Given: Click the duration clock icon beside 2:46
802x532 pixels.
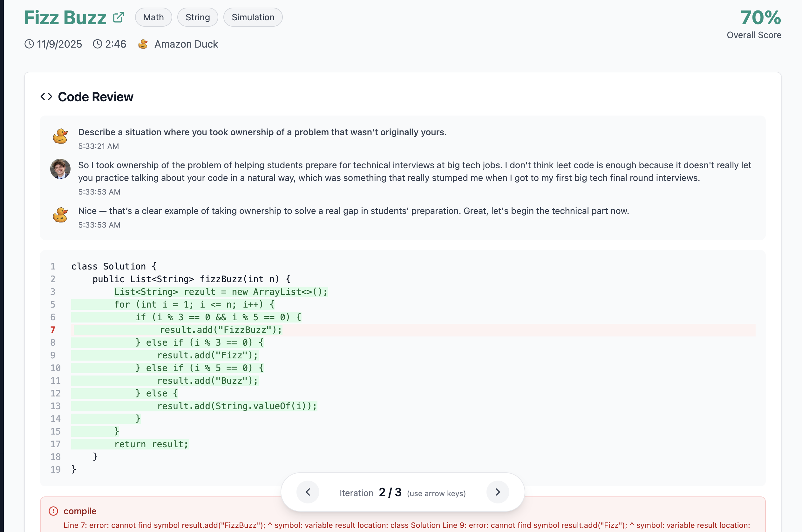Looking at the screenshot, I should 98,44.
